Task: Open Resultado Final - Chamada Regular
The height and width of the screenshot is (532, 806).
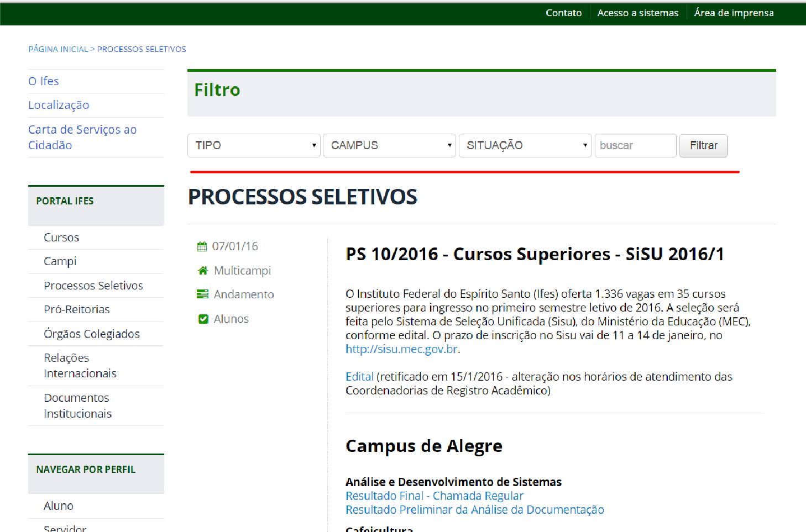Action: [433, 496]
